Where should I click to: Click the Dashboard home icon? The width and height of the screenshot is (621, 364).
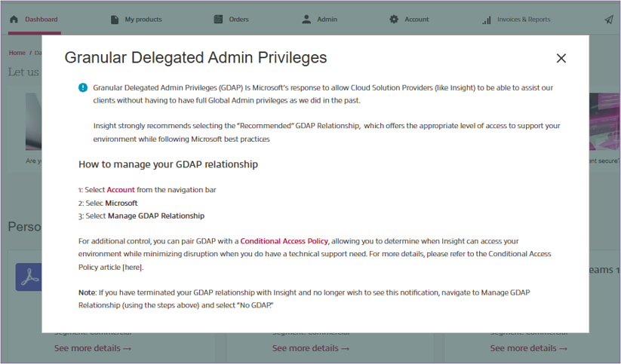[x=14, y=20]
